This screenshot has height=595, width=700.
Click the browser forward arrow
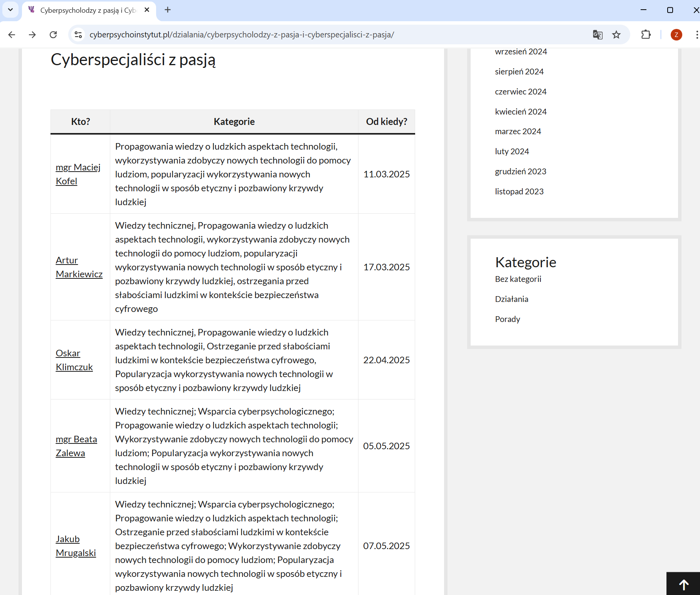32,35
